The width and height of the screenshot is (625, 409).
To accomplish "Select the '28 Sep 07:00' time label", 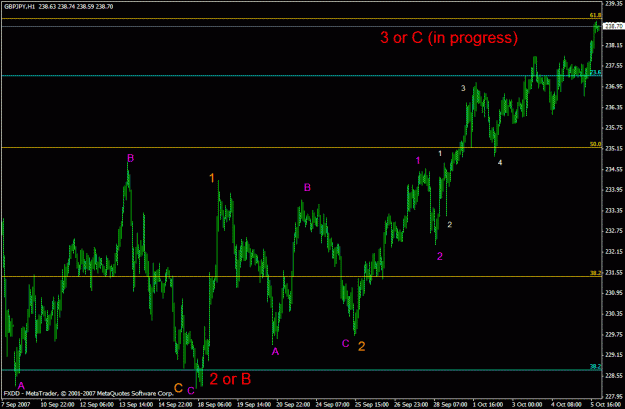I will coord(450,405).
